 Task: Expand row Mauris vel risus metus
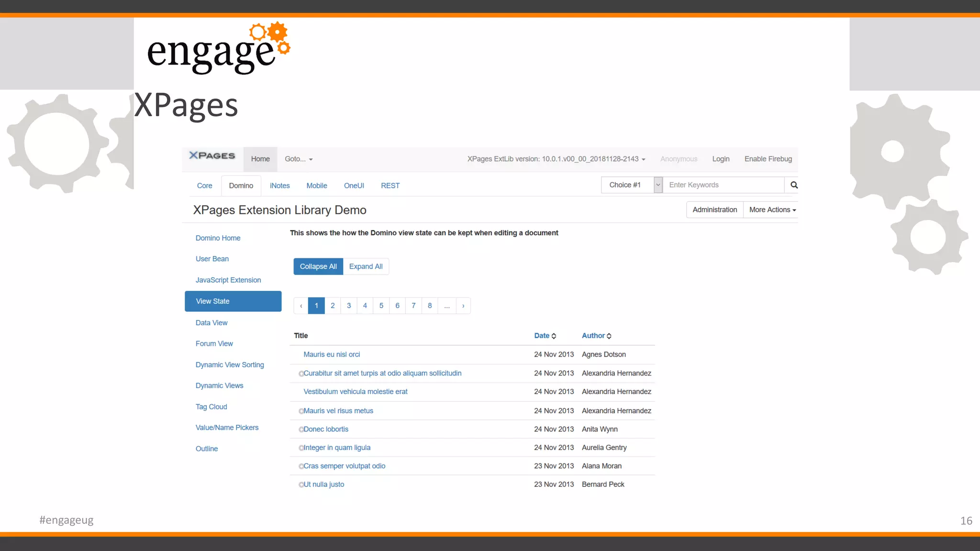click(301, 411)
